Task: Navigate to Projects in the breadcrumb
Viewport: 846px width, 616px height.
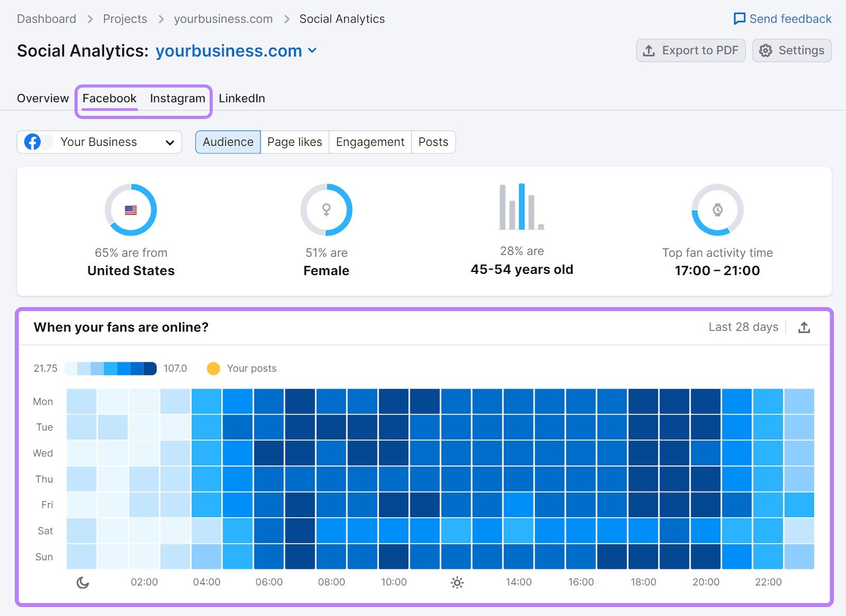Action: click(125, 19)
